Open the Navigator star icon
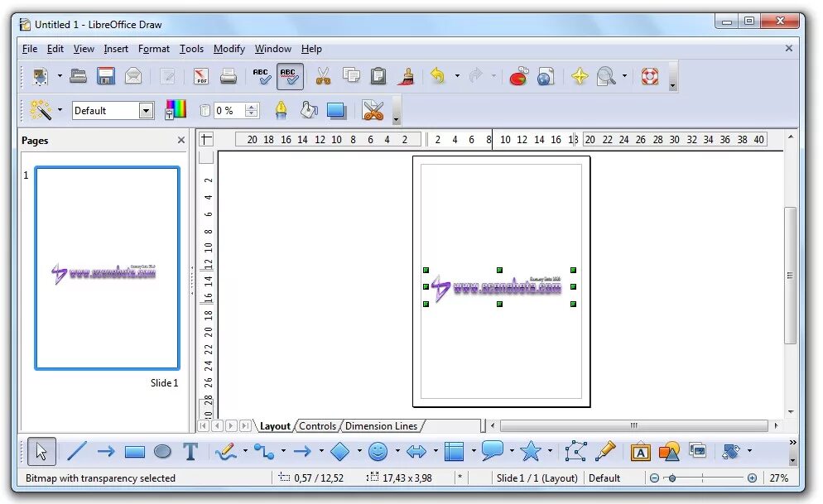The width and height of the screenshot is (823, 504). pyautogui.click(x=580, y=77)
